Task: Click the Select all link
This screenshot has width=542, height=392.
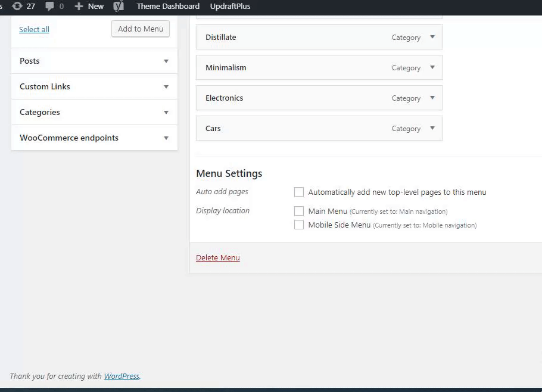Action: point(34,30)
